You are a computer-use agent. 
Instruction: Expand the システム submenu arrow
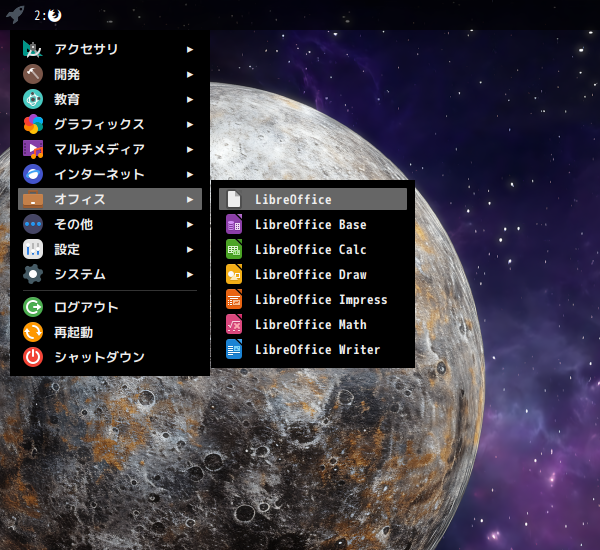190,274
